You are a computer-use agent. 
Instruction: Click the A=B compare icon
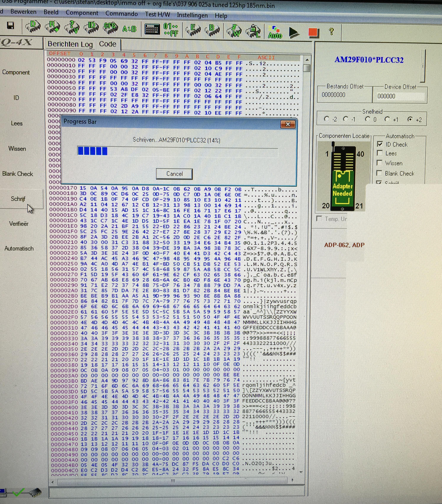pos(129,29)
